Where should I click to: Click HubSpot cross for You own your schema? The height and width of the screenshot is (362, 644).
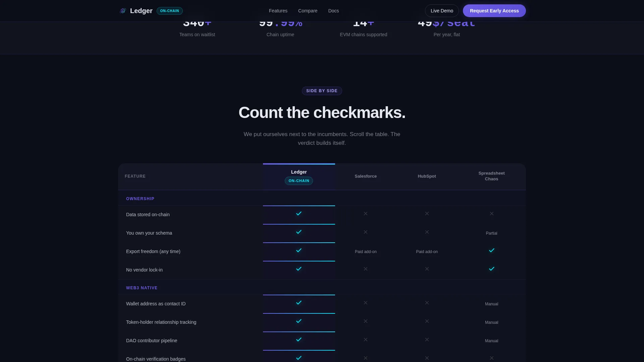coord(427,232)
